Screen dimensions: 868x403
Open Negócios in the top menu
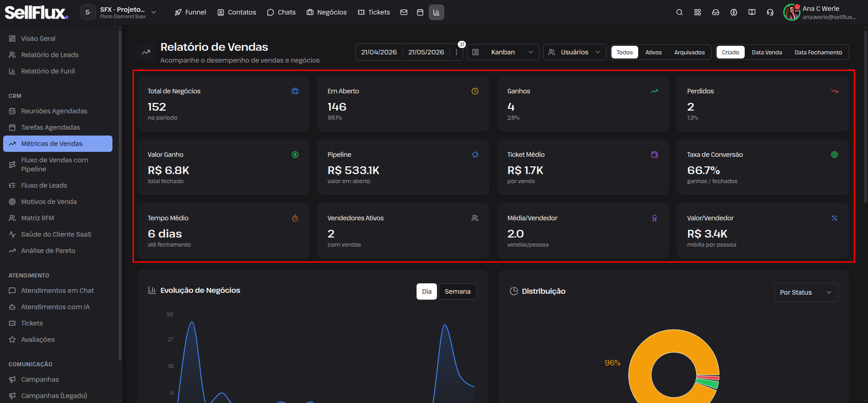pos(326,12)
